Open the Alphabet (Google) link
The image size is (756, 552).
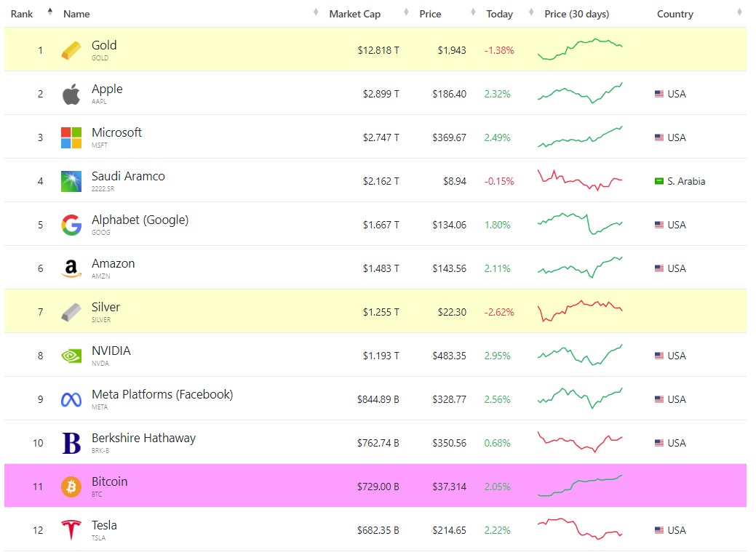[x=140, y=220]
